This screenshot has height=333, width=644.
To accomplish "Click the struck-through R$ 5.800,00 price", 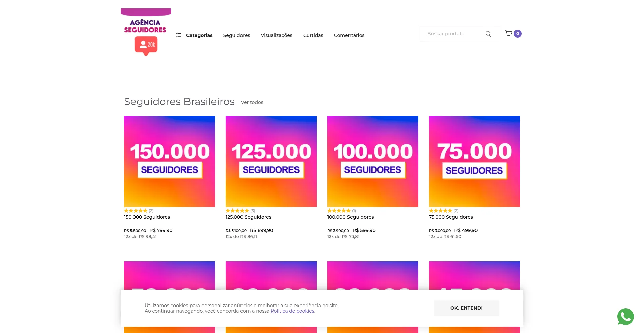I will 135,231.
